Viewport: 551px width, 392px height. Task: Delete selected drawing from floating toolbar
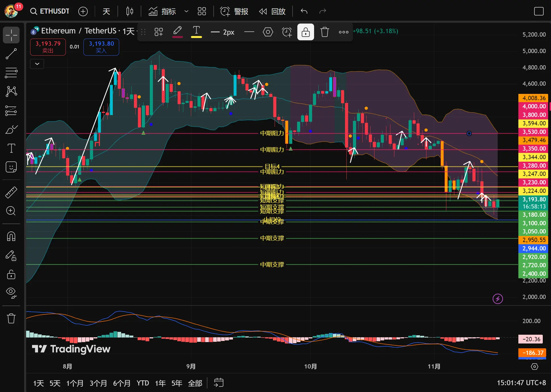pos(325,32)
